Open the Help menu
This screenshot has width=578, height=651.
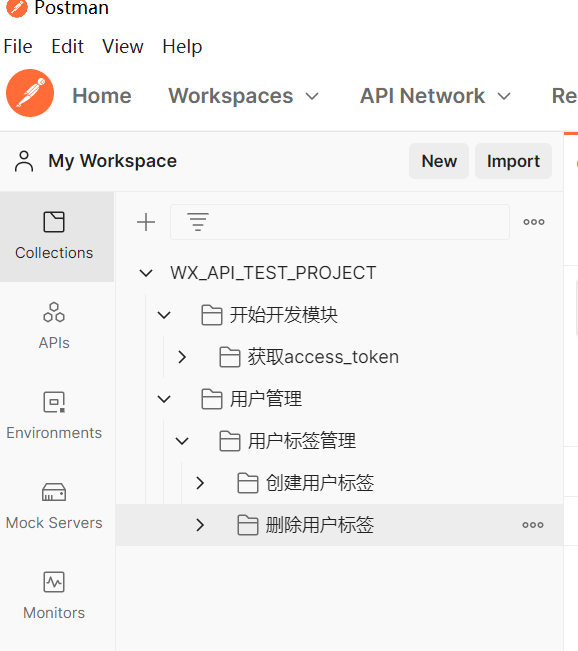point(182,46)
